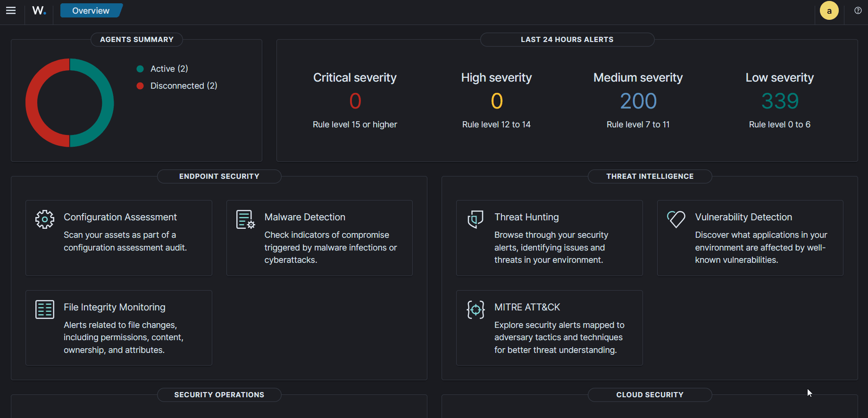Image resolution: width=868 pixels, height=418 pixels.
Task: Click the File Integrity Monitoring icon
Action: coord(45,309)
